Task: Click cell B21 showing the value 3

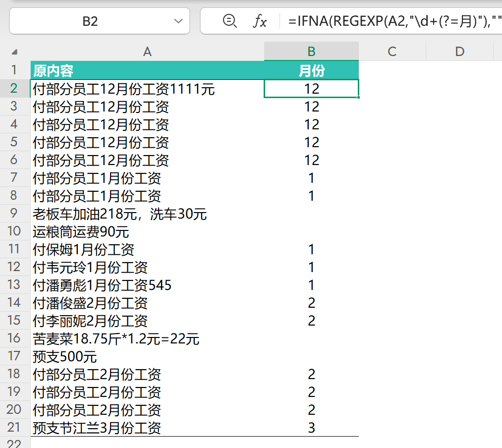Action: [x=311, y=428]
